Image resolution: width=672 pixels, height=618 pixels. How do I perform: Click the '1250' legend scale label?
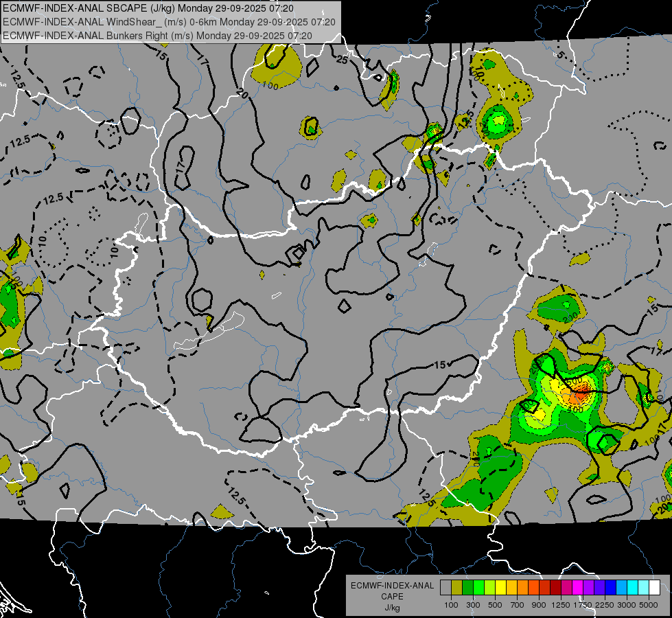tap(561, 605)
